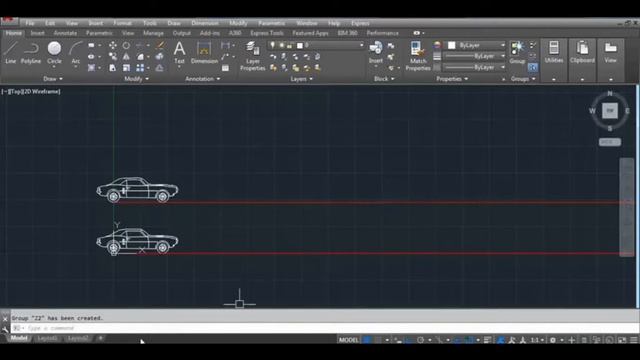The width and height of the screenshot is (640, 360).
Task: Switch to the Model tab
Action: point(19,338)
